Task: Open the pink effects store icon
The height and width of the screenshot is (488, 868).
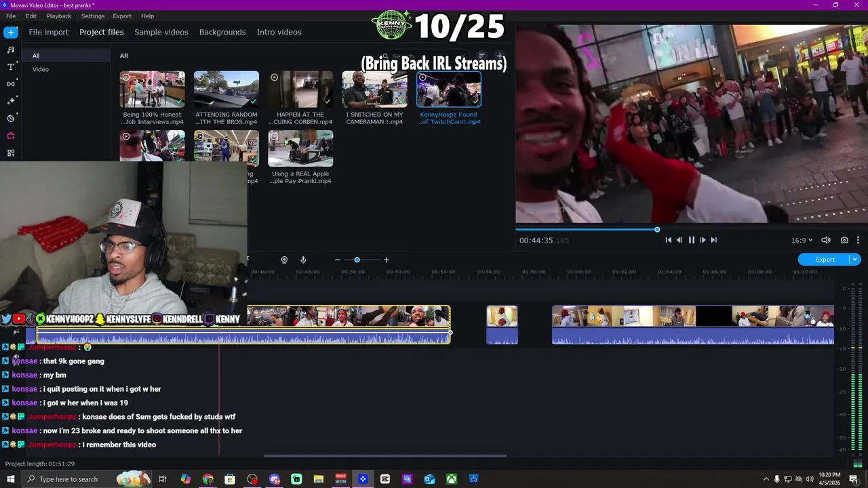Action: pos(11,136)
